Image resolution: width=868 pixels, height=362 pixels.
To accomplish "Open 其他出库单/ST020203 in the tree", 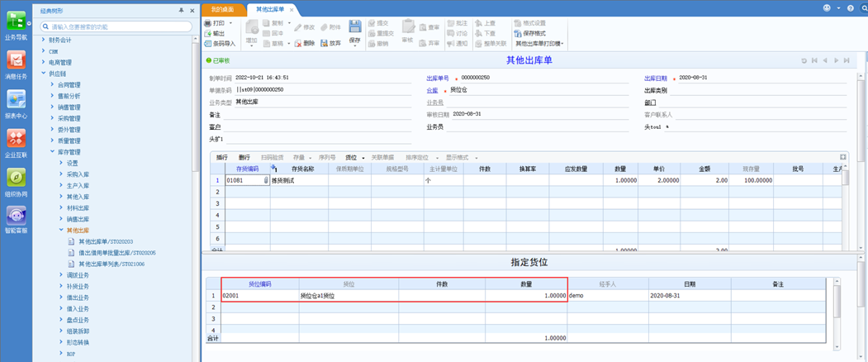I will coord(105,241).
